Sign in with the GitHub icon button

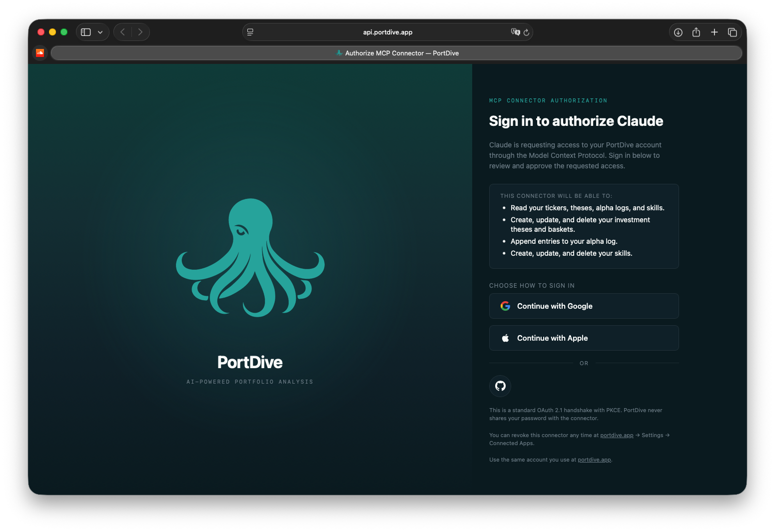[500, 386]
